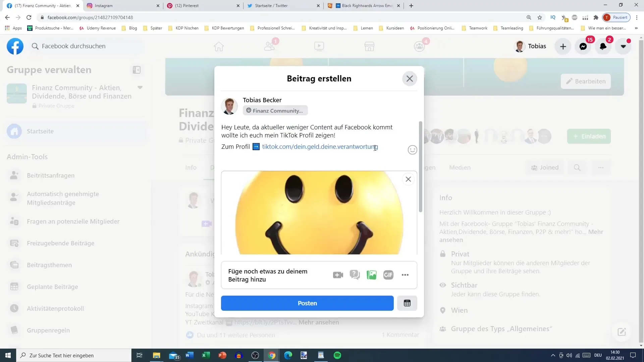
Task: Add a question poll icon to post
Action: point(355,275)
